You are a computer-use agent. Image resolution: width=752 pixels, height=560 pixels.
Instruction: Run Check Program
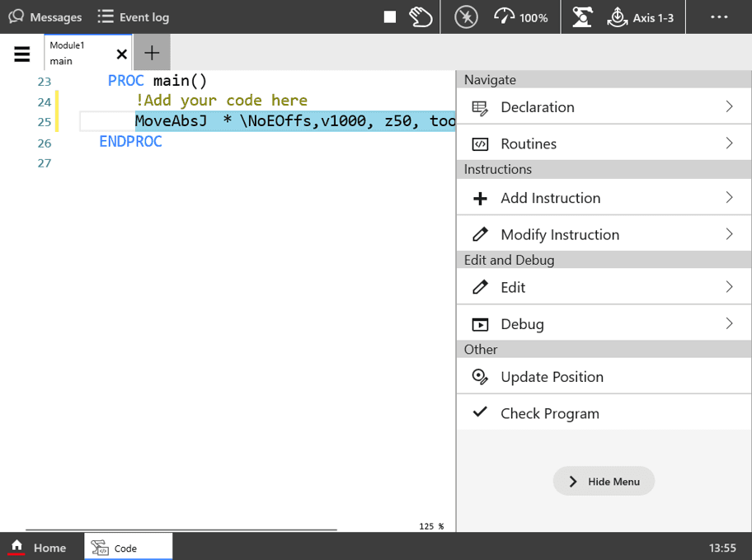604,413
